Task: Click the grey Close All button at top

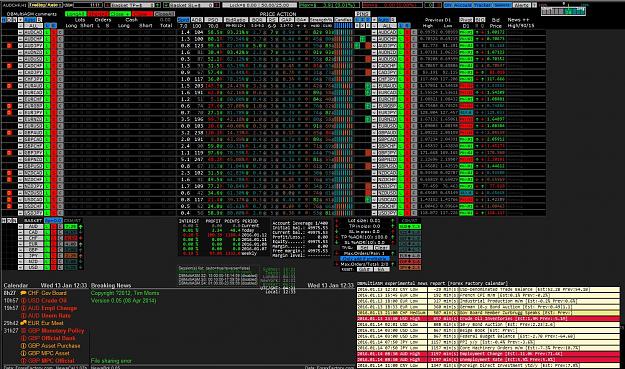Action: click(164, 14)
